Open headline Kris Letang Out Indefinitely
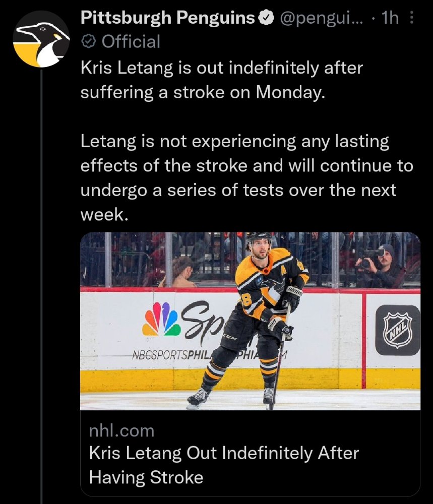This screenshot has width=433, height=504. coord(224,465)
